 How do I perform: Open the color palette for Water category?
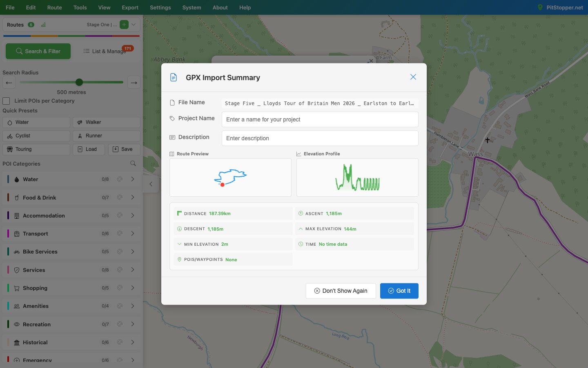pyautogui.click(x=120, y=179)
